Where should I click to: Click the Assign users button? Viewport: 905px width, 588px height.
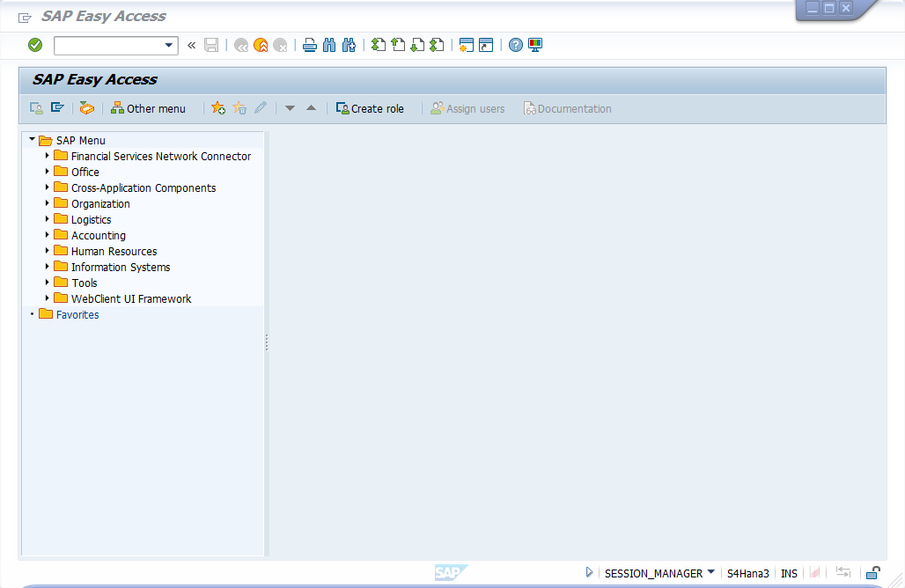point(467,107)
